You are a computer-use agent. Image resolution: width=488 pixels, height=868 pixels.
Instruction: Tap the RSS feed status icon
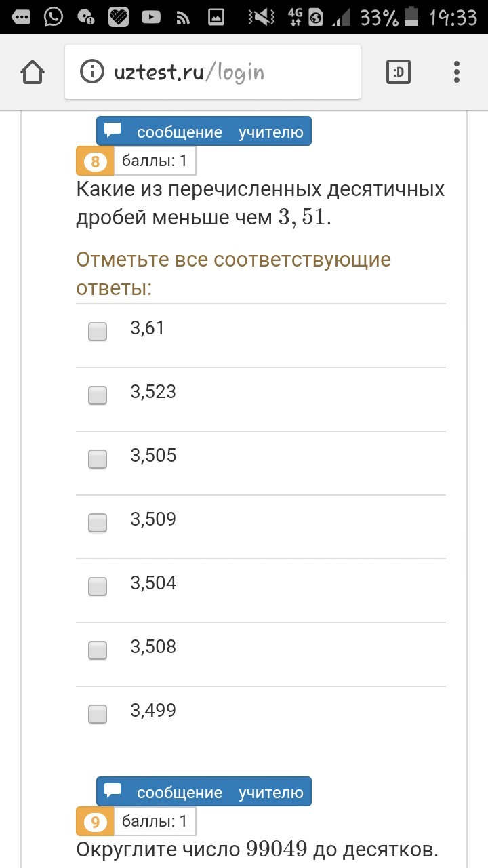(184, 16)
